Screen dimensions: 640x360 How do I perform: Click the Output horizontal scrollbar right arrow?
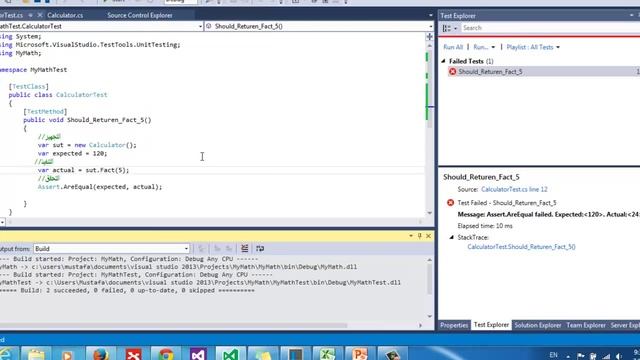click(x=420, y=325)
